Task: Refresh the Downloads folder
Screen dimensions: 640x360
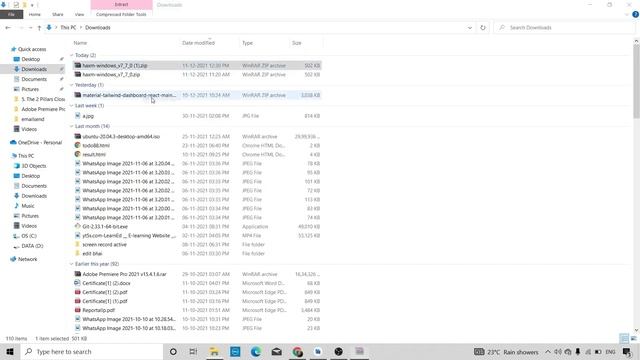Action: 483,28
